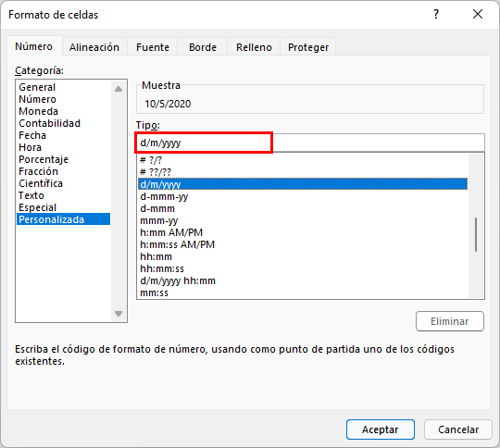
Task: Select the h:mm:ss AM/PM format
Action: coord(304,244)
